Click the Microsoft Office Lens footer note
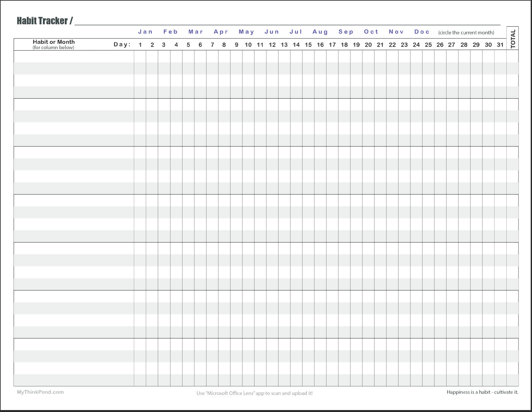The width and height of the screenshot is (532, 412). click(254, 393)
